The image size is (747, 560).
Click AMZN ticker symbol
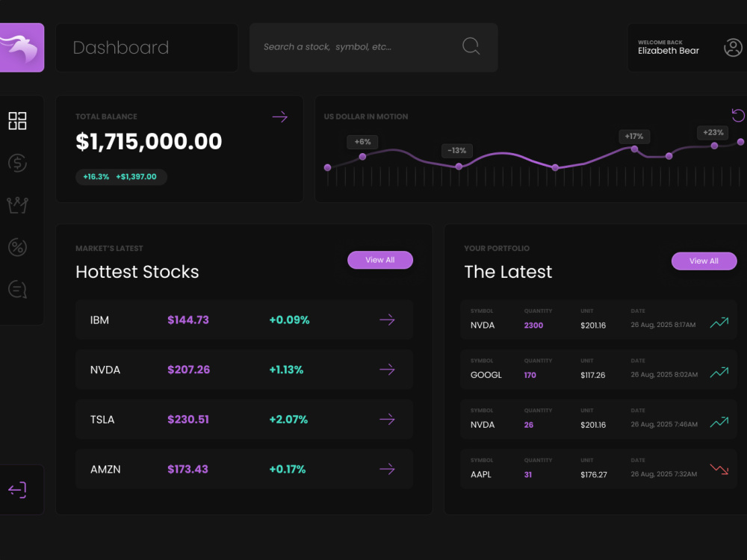105,469
